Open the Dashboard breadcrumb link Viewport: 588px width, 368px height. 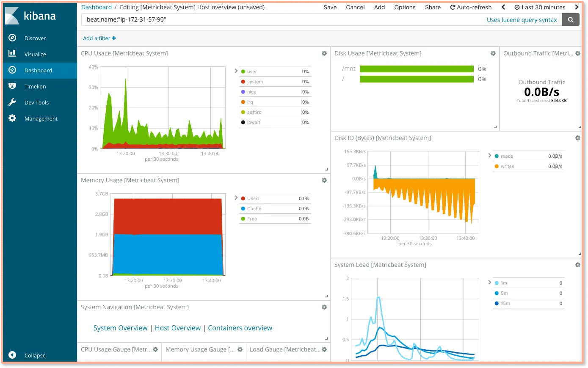(97, 7)
